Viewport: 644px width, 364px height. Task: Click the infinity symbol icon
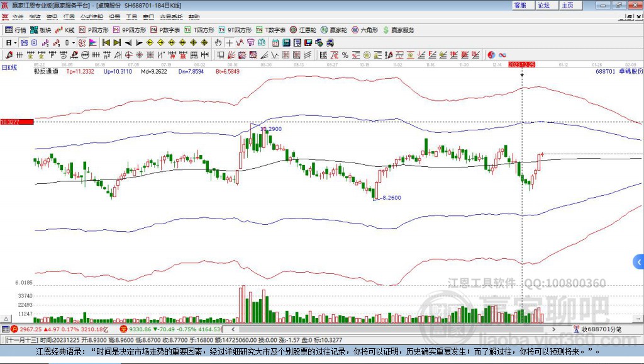[x=502, y=55]
